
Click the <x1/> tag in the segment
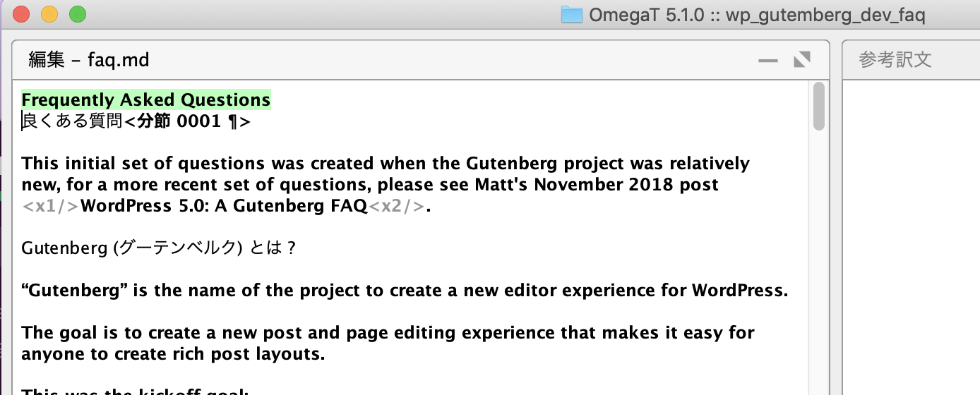tap(51, 207)
